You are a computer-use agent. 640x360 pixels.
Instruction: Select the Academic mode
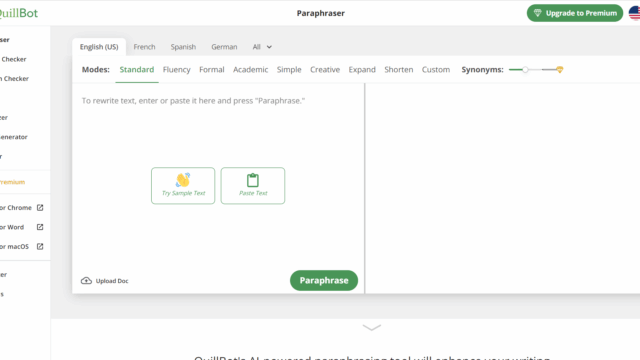coord(251,70)
